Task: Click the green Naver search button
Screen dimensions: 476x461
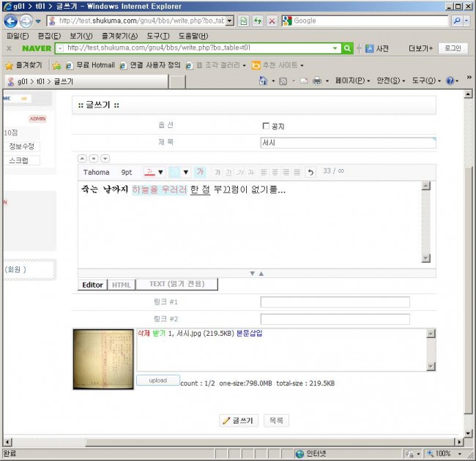Action: pyautogui.click(x=347, y=48)
